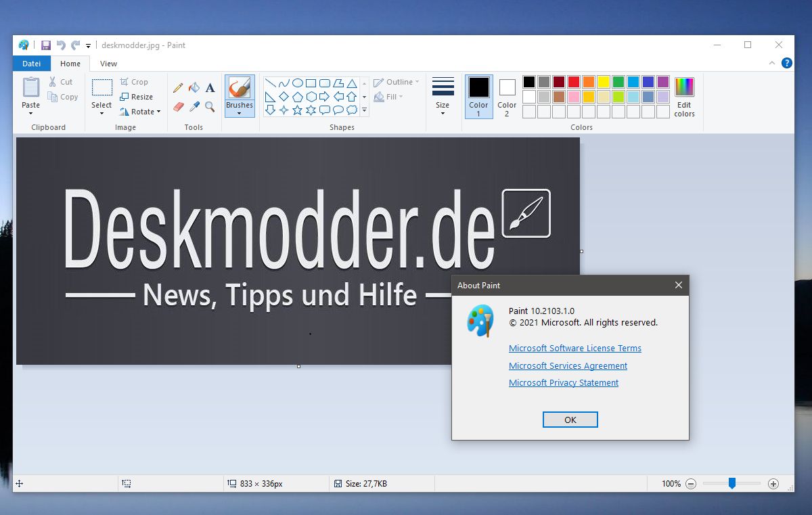The width and height of the screenshot is (812, 515).
Task: Choose the Line shape
Action: 270,84
